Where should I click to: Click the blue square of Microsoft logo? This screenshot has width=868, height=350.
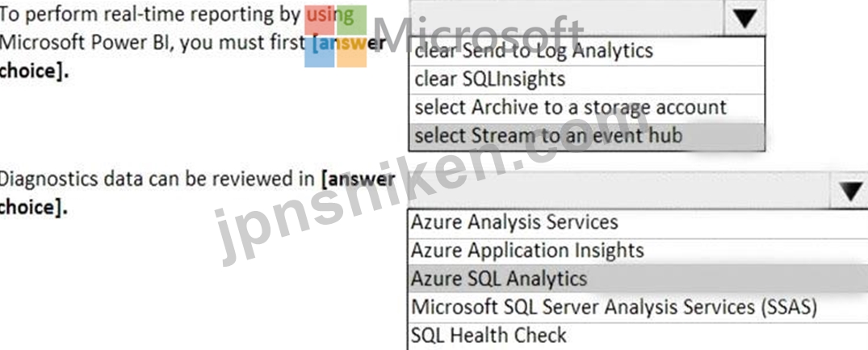(320, 53)
